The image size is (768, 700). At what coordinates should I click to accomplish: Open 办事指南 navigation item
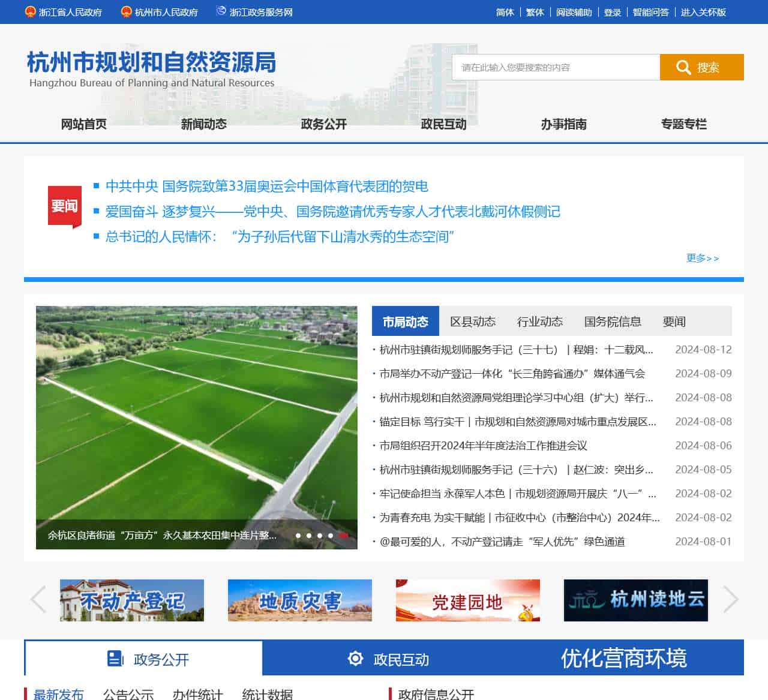(564, 124)
